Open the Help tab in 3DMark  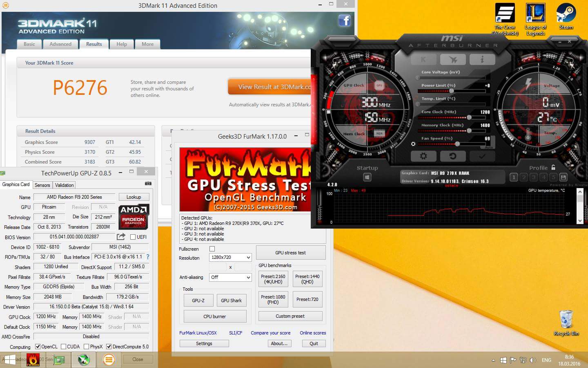(x=122, y=44)
